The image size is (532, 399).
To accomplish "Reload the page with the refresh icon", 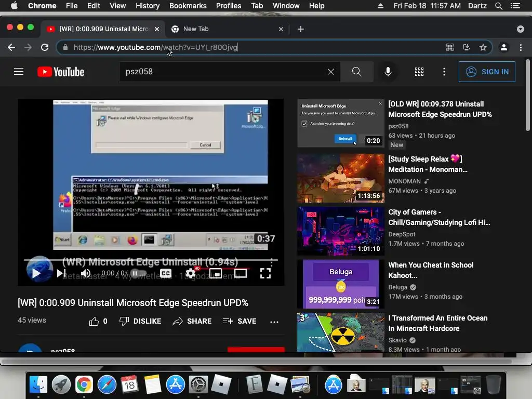I will pos(45,47).
